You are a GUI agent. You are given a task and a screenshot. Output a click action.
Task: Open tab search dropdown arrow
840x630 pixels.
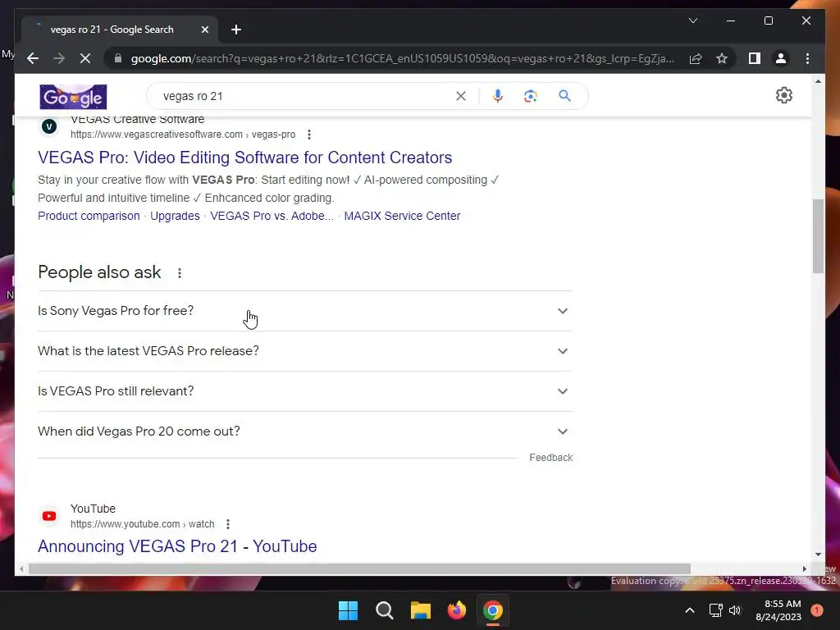click(x=692, y=21)
